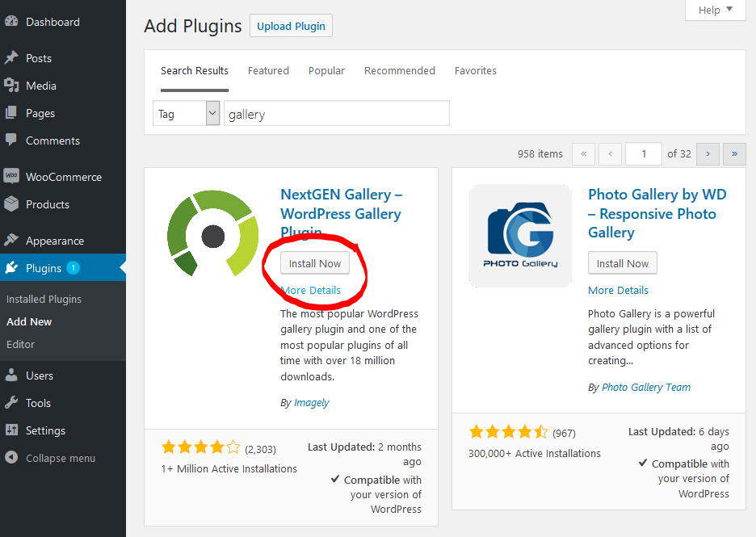Switch to the Featured tab

click(268, 71)
